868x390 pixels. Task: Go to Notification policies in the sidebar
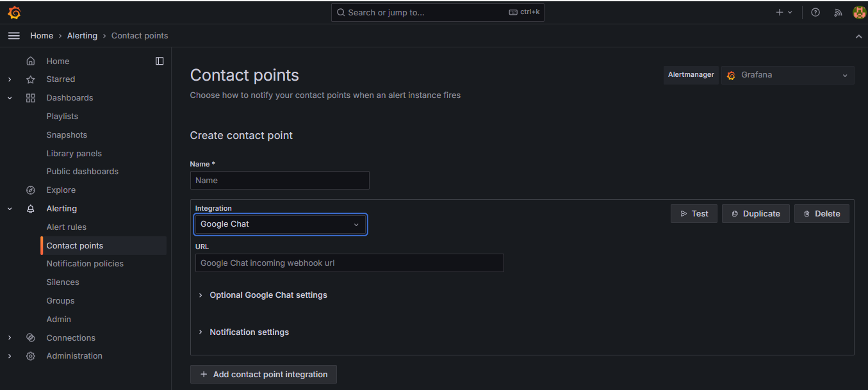pyautogui.click(x=85, y=264)
